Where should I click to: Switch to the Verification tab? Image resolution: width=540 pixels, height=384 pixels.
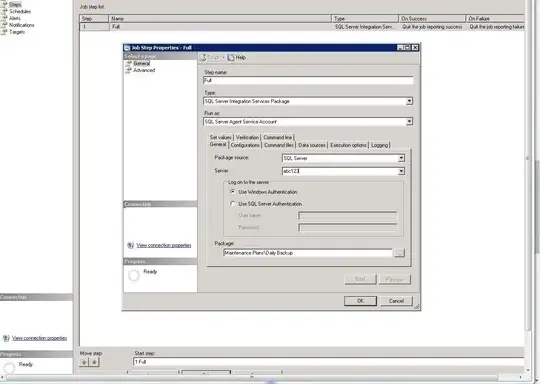[247, 137]
